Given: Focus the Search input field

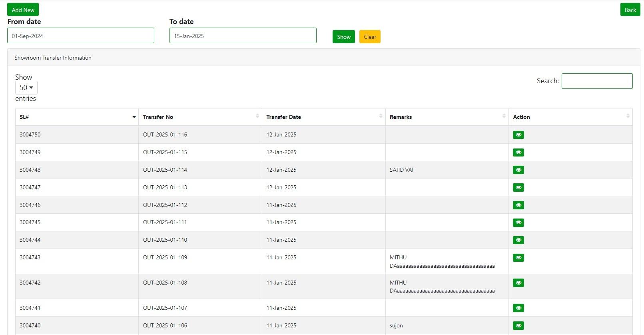Looking at the screenshot, I should (x=597, y=81).
